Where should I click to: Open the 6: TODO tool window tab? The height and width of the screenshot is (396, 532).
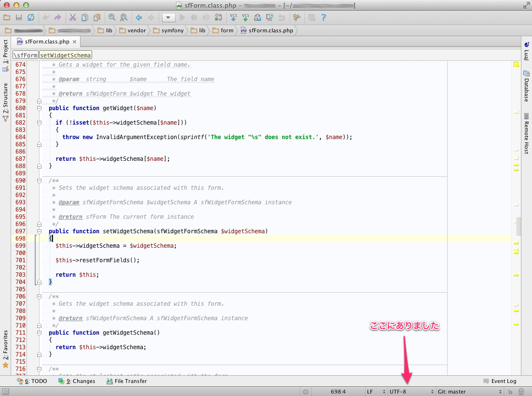point(32,381)
